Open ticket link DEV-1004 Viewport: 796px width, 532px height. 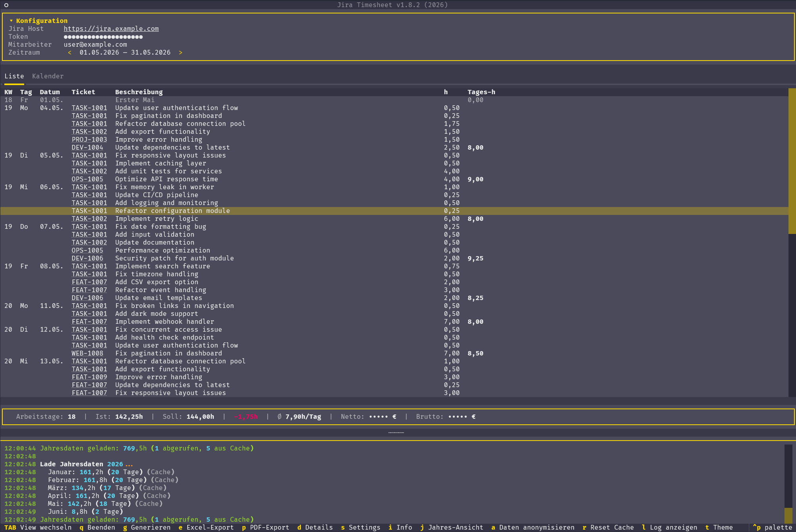pyautogui.click(x=88, y=147)
